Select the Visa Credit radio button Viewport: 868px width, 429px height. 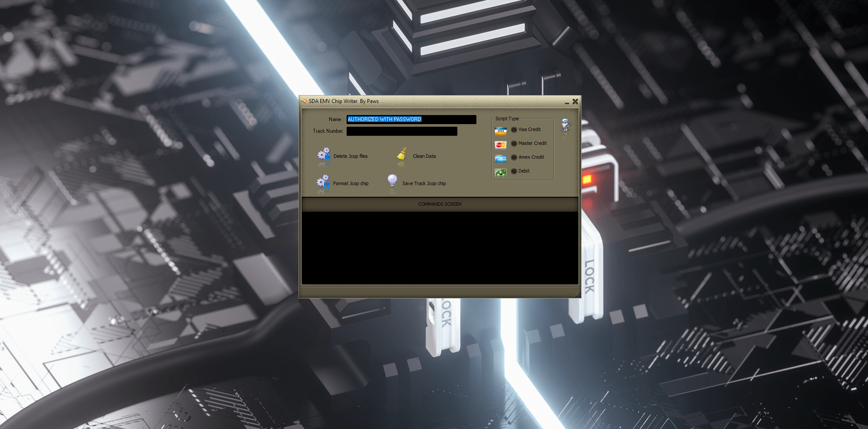pos(514,130)
